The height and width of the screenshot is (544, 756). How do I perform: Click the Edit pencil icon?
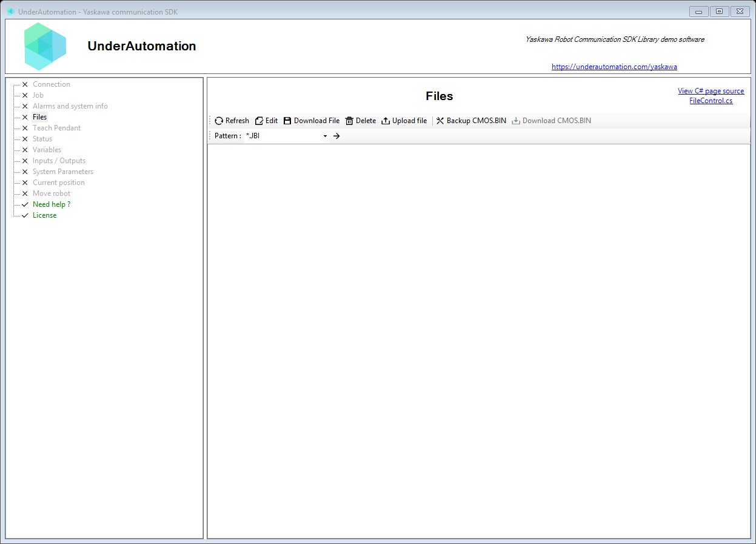(x=259, y=121)
